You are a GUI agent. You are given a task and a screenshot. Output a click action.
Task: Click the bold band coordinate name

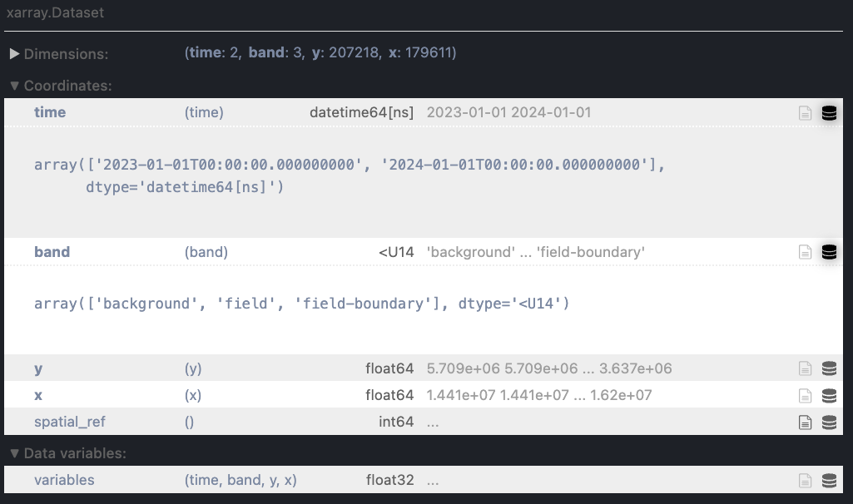52,252
